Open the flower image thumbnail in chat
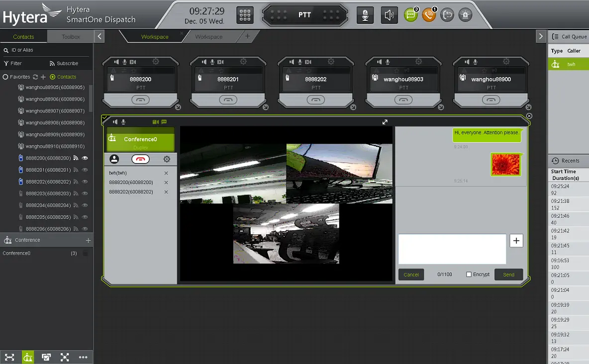This screenshot has width=589, height=364. (x=505, y=165)
